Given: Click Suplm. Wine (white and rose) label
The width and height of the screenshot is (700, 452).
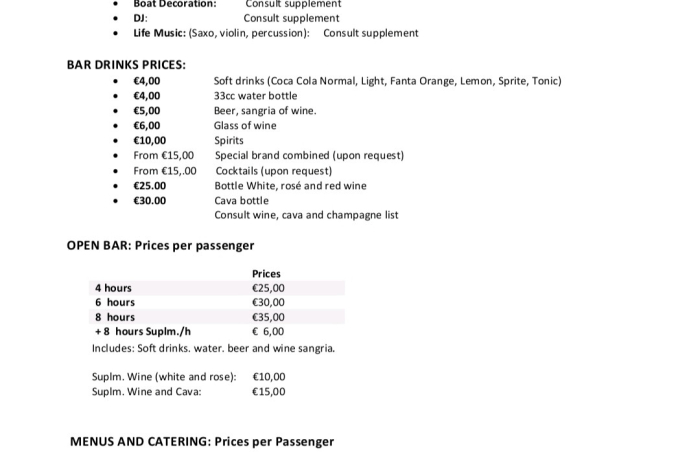Looking at the screenshot, I should coord(164,377).
